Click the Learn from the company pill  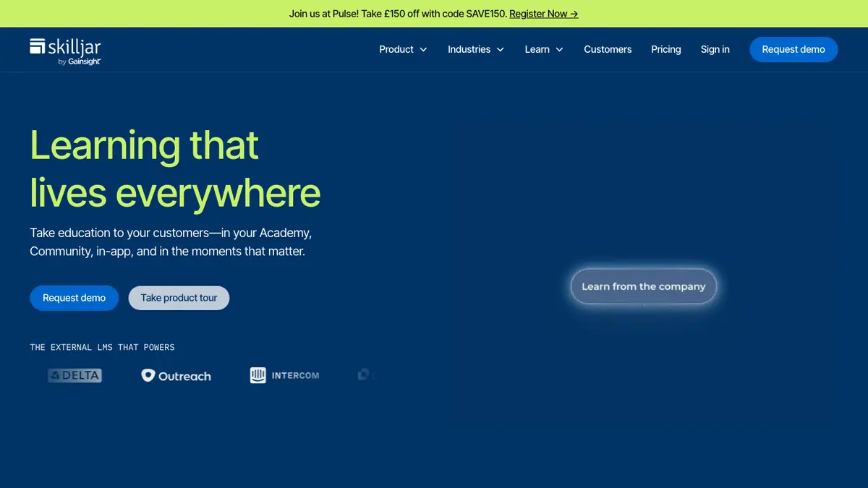tap(644, 286)
